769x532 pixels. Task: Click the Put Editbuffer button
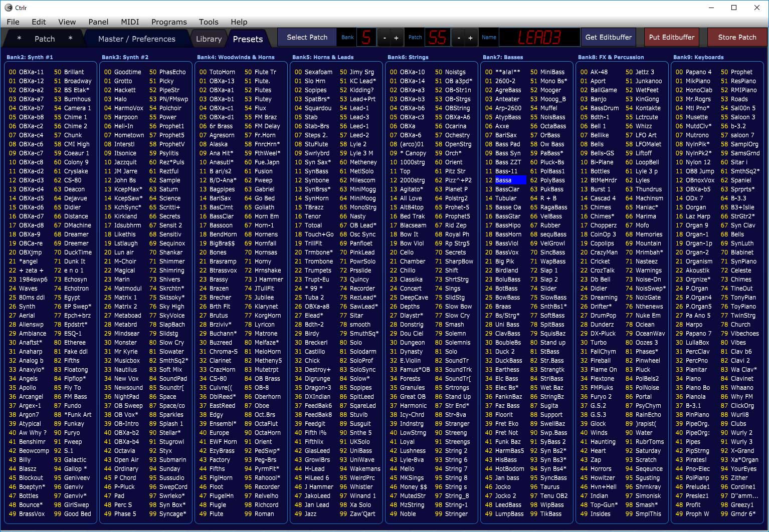point(672,37)
